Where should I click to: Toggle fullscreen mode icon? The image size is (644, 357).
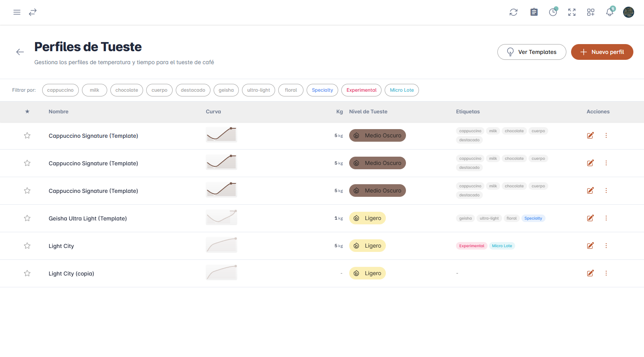pos(571,12)
